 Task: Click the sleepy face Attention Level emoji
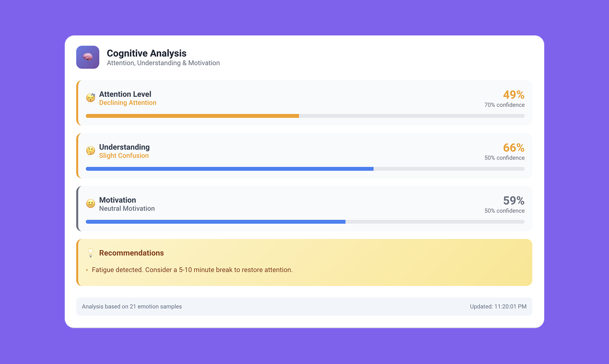click(91, 98)
